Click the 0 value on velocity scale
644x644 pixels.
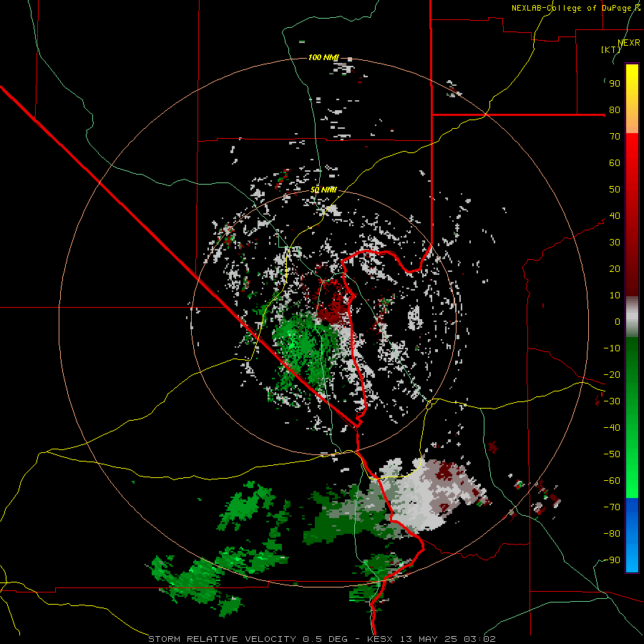pyautogui.click(x=618, y=322)
